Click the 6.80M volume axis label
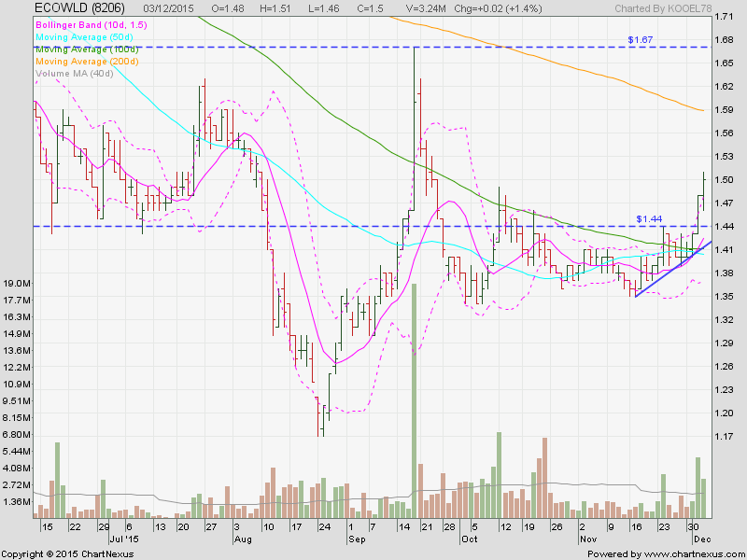The image size is (747, 560). tap(16, 434)
